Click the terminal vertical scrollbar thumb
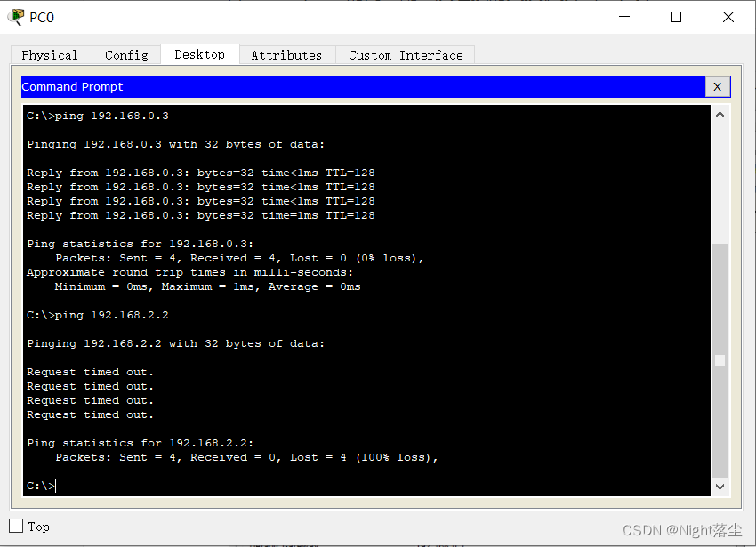 point(720,360)
